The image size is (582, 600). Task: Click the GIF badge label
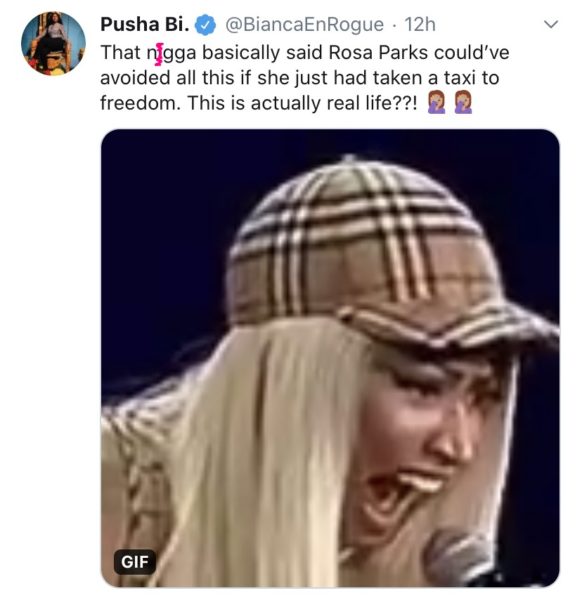[135, 562]
